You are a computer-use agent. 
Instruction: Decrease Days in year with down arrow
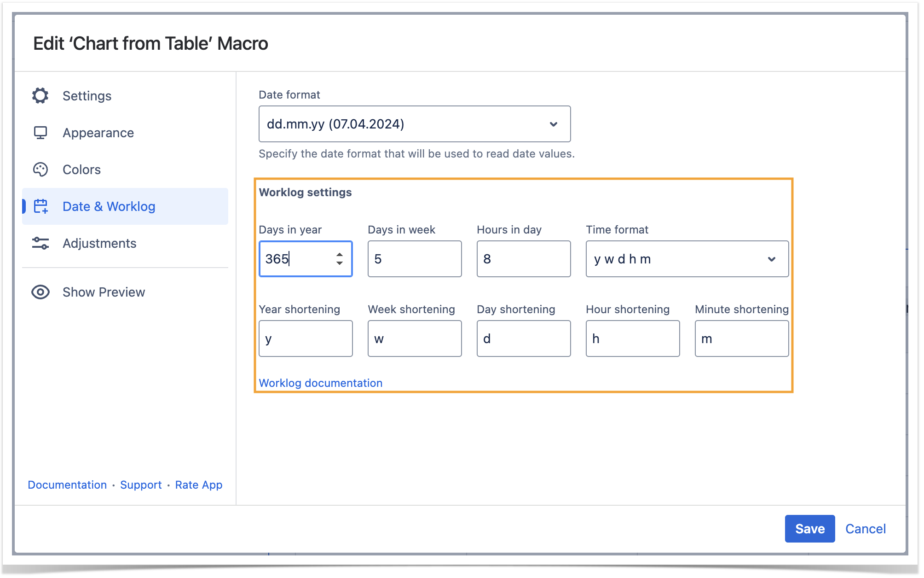pos(340,263)
